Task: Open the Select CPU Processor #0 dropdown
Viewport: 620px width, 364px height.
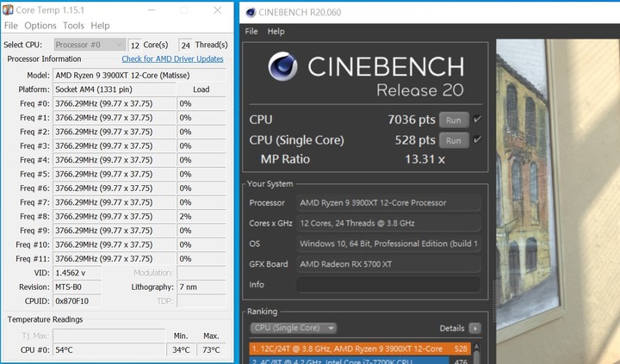Action: (x=90, y=45)
